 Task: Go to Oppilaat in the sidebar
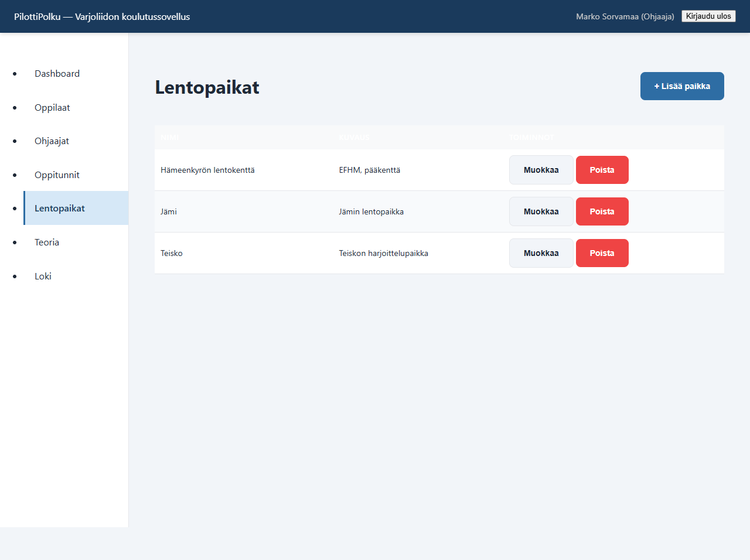52,108
